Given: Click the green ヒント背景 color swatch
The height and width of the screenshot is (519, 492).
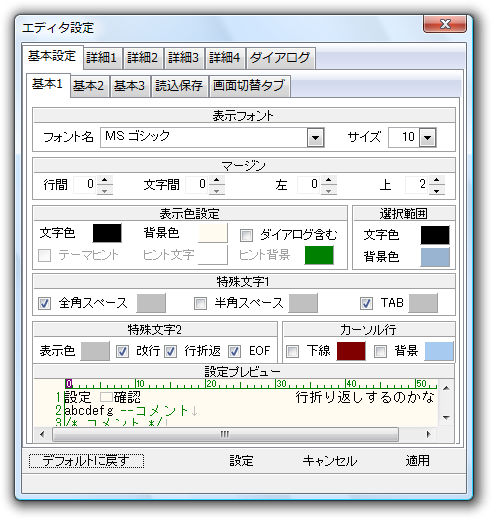Looking at the screenshot, I should [319, 255].
